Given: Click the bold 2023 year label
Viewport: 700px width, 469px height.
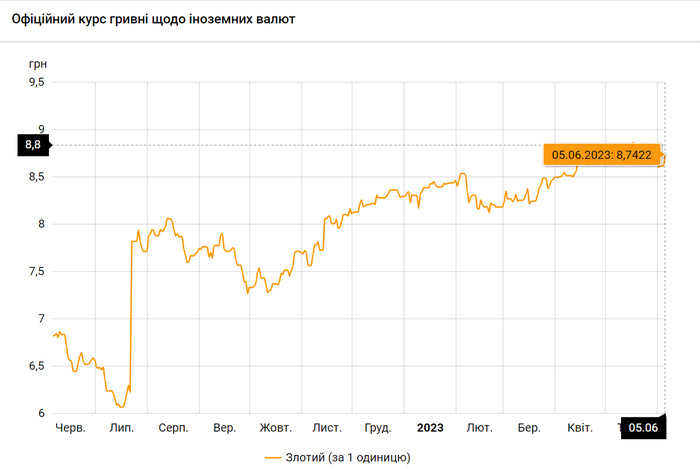Looking at the screenshot, I should [x=430, y=428].
